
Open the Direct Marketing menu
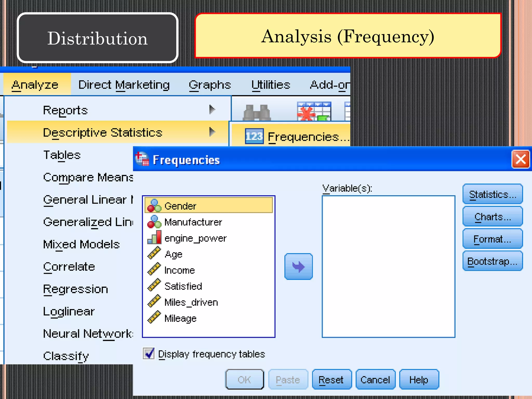124,85
